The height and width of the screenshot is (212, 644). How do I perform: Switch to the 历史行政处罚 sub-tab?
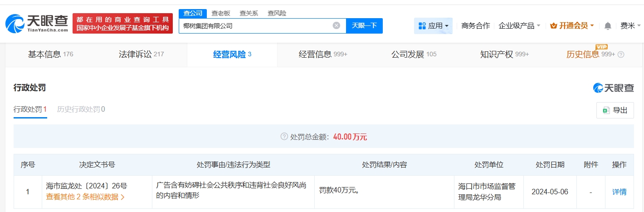(81, 109)
